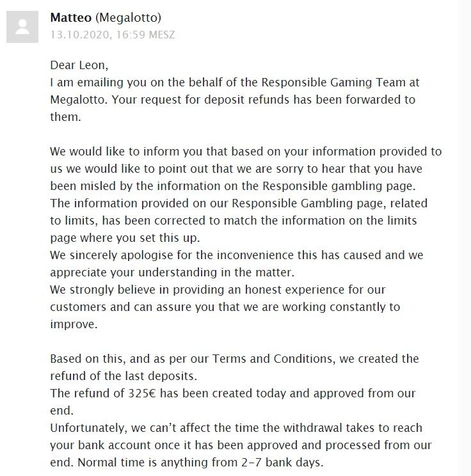The width and height of the screenshot is (471, 476).
Task: Click the line starting 'We would like to inform'
Action: point(246,152)
